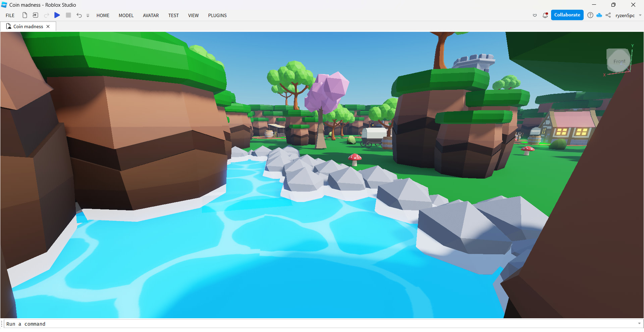Switch to the TEST ribbon tab
This screenshot has width=644, height=332.
(173, 15)
